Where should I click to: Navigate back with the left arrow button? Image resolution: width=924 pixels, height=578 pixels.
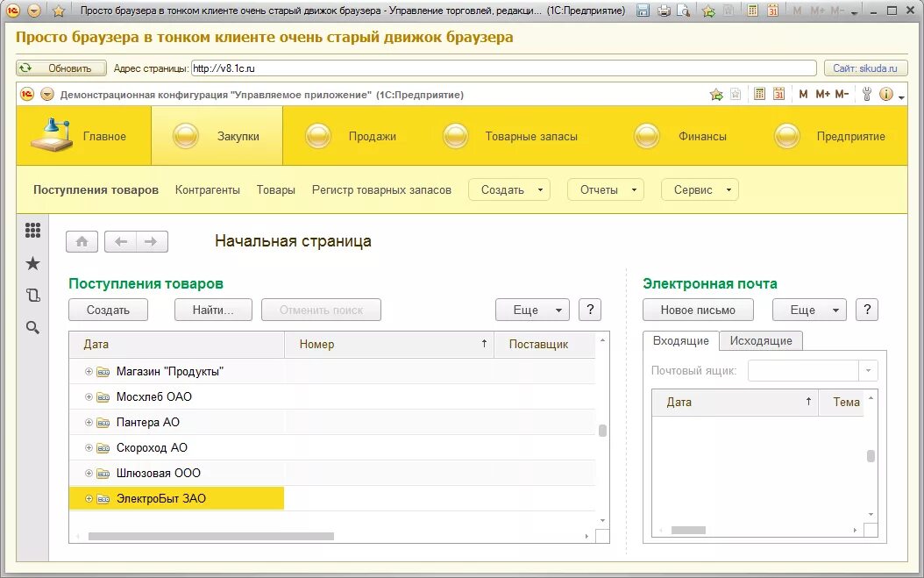pos(121,241)
